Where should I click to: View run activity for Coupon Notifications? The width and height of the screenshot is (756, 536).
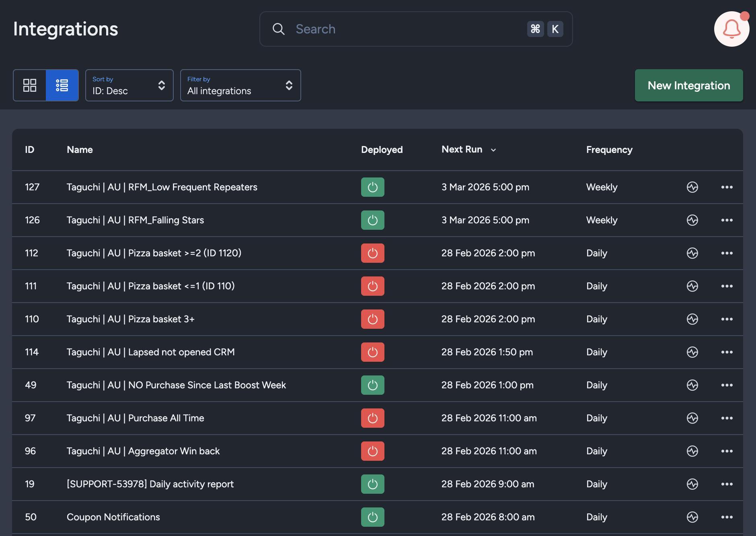pyautogui.click(x=692, y=517)
